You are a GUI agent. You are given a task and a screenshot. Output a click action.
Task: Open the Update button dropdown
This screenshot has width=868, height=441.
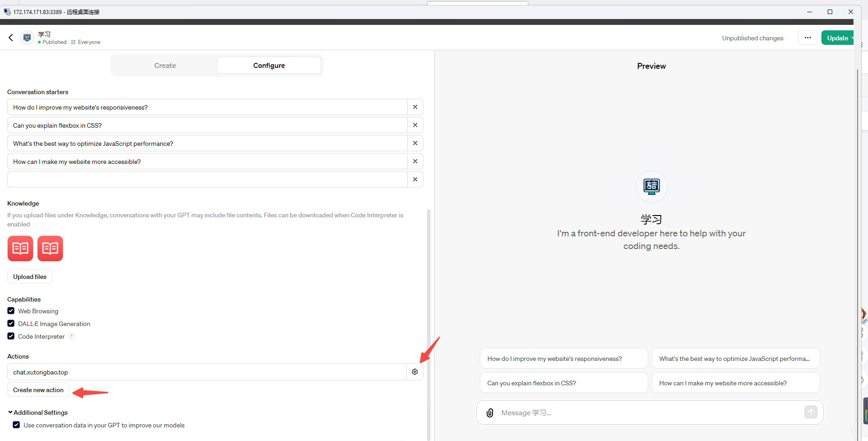click(851, 38)
